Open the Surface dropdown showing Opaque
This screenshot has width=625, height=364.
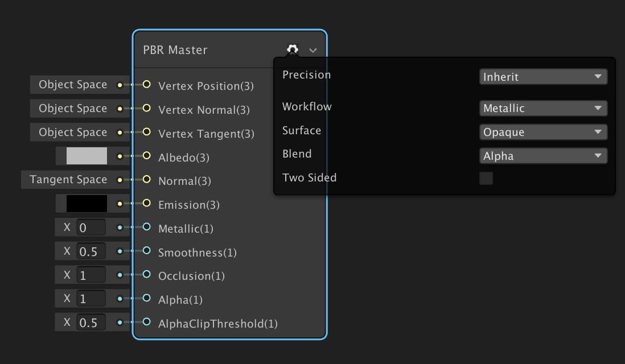(543, 132)
